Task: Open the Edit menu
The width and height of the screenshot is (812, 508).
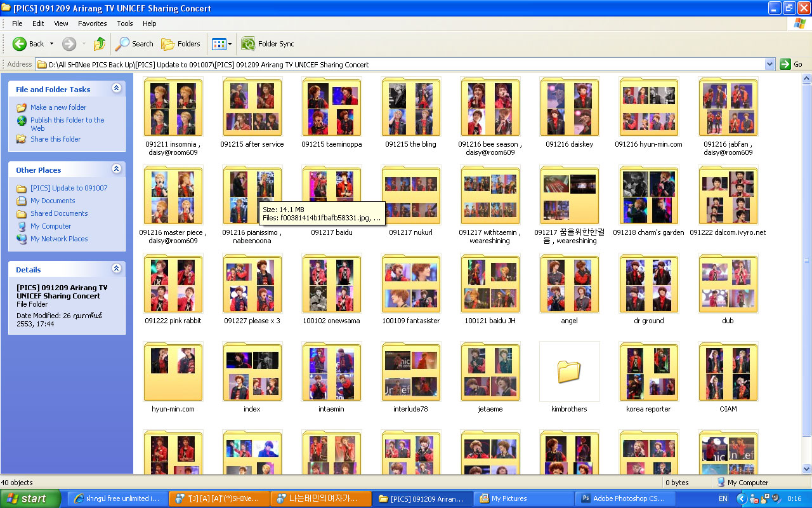Action: tap(38, 23)
